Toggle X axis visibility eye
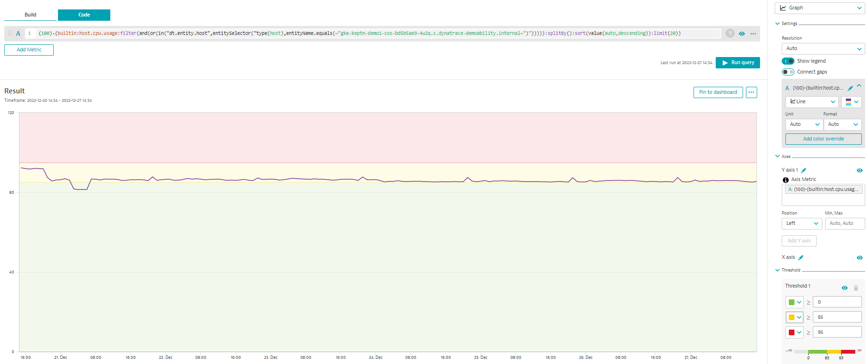Viewport: 868px width, 364px height. [860, 258]
